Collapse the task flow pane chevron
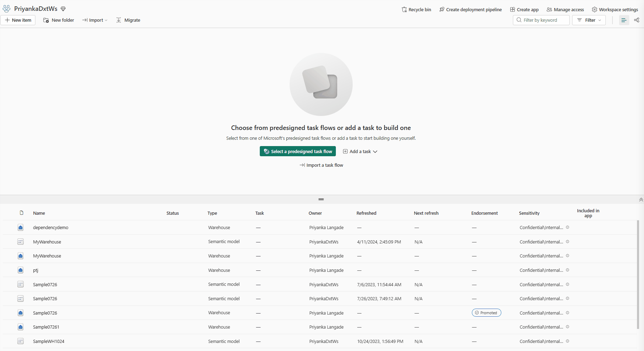 click(x=641, y=200)
